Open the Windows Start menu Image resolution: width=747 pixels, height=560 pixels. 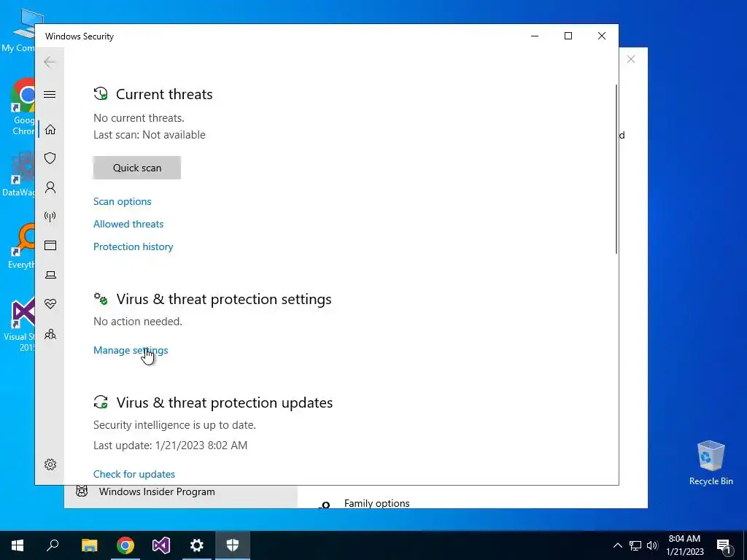pos(18,545)
